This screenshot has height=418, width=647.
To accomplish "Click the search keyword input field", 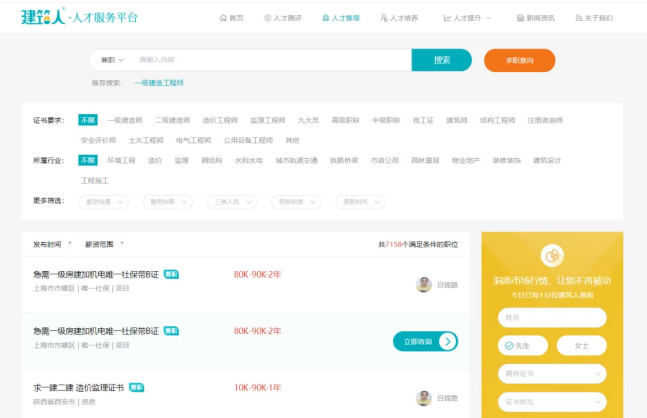I will 270,60.
